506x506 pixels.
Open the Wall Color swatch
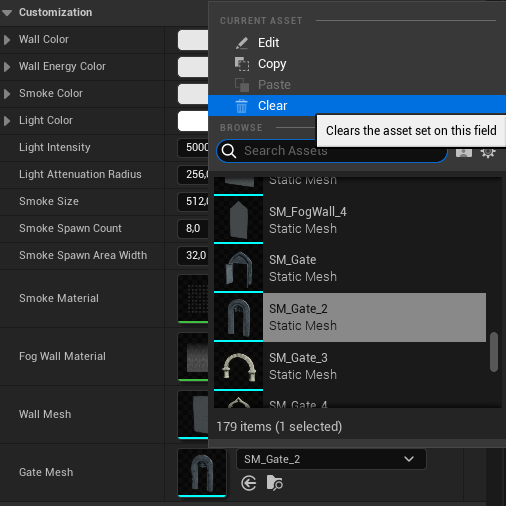pyautogui.click(x=193, y=40)
